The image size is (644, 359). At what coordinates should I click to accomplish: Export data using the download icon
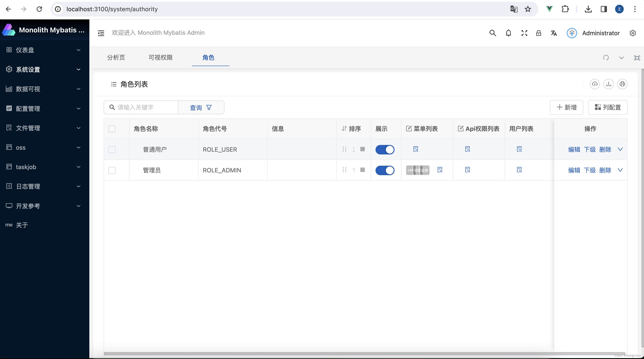click(609, 84)
